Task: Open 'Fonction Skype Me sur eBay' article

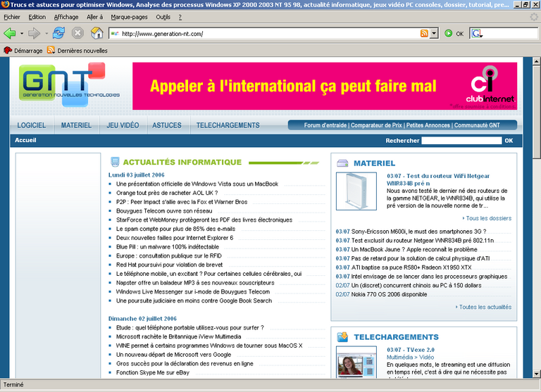Action: click(x=153, y=372)
